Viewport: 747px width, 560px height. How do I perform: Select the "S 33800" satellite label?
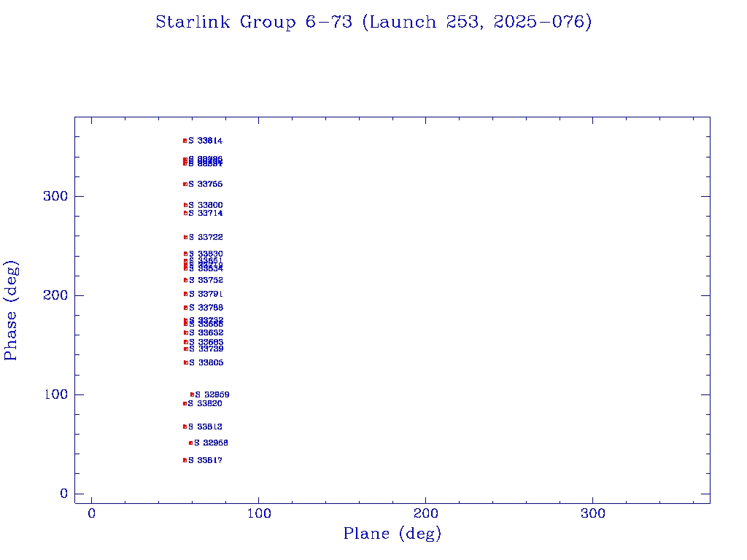205,205
